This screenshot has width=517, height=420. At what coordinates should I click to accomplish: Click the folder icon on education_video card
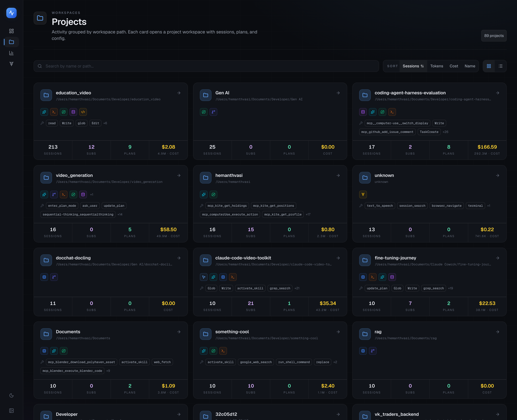coord(46,95)
